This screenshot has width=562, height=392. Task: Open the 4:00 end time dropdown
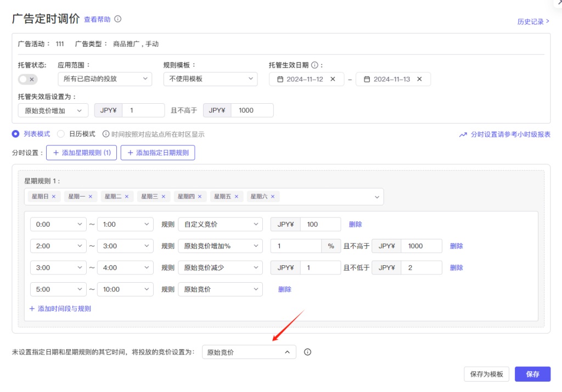tap(126, 267)
